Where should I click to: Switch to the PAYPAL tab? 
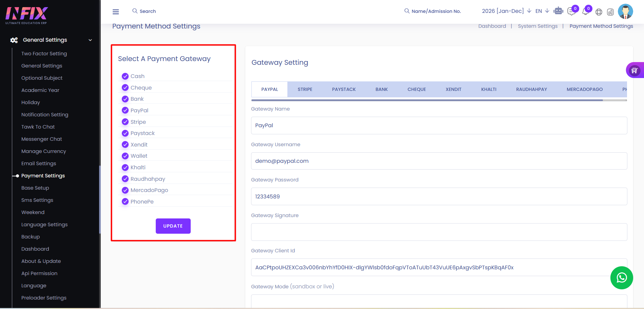(269, 89)
